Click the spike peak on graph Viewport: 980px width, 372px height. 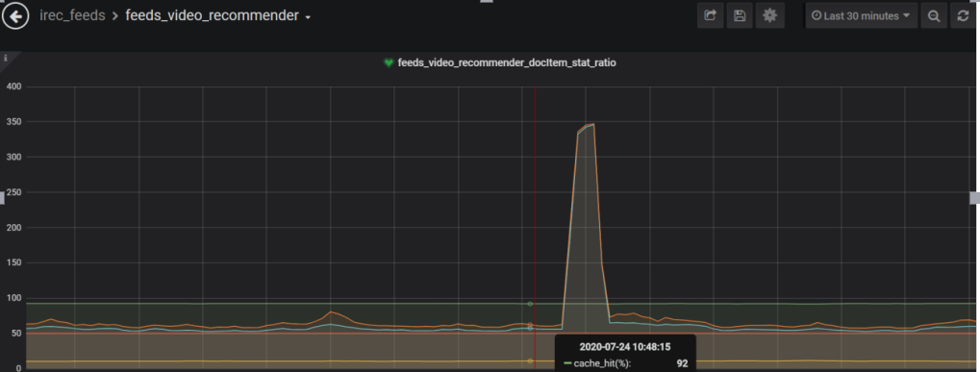point(592,124)
